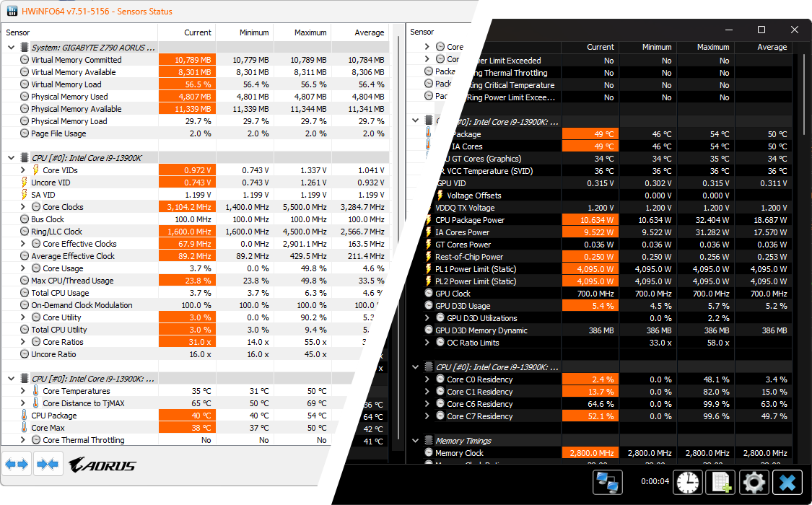Collapse the System GIGABYTE Z790 AORUS group
The image size is (812, 505).
[12, 48]
